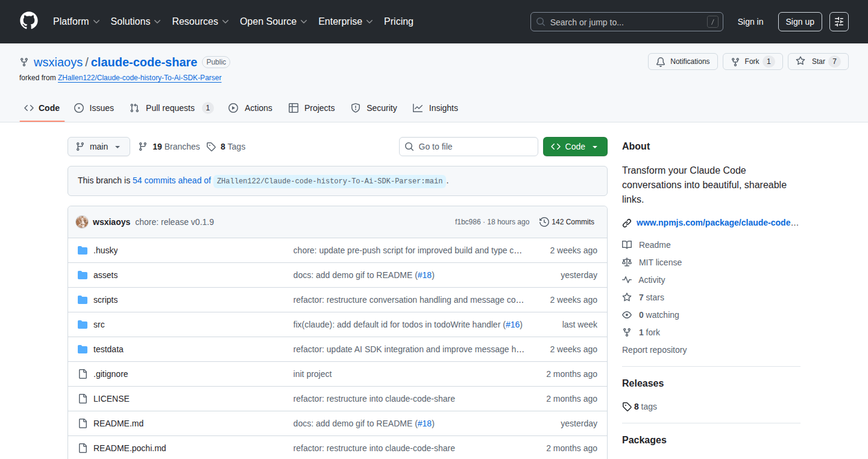This screenshot has height=459, width=868.
Task: Focus the Search or jump to field
Action: coord(627,22)
